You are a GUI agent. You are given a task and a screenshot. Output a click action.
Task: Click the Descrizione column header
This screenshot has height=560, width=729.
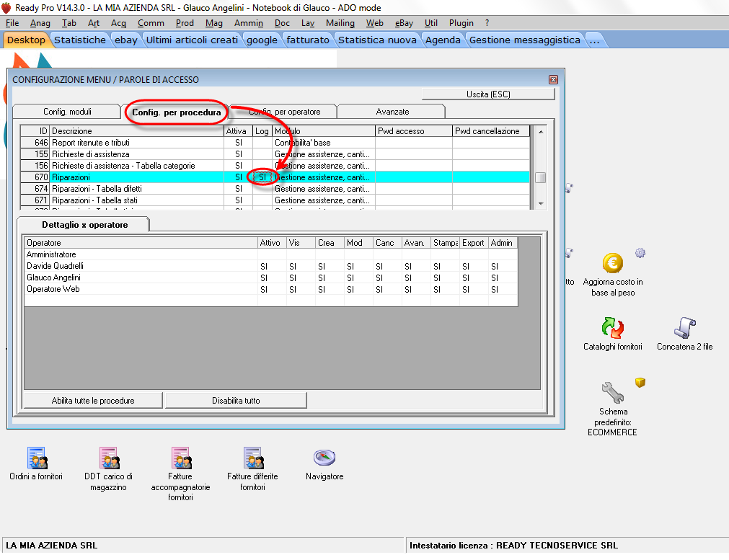(x=137, y=131)
